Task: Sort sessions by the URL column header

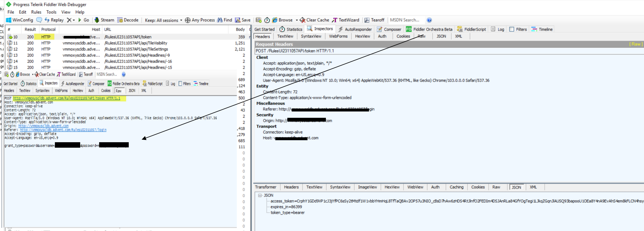Action: (x=165, y=29)
